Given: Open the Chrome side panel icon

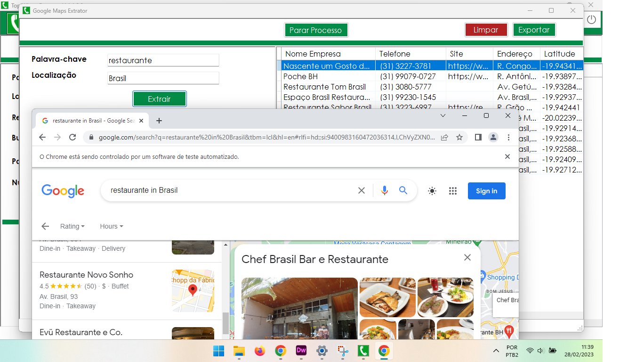Looking at the screenshot, I should tap(478, 137).
